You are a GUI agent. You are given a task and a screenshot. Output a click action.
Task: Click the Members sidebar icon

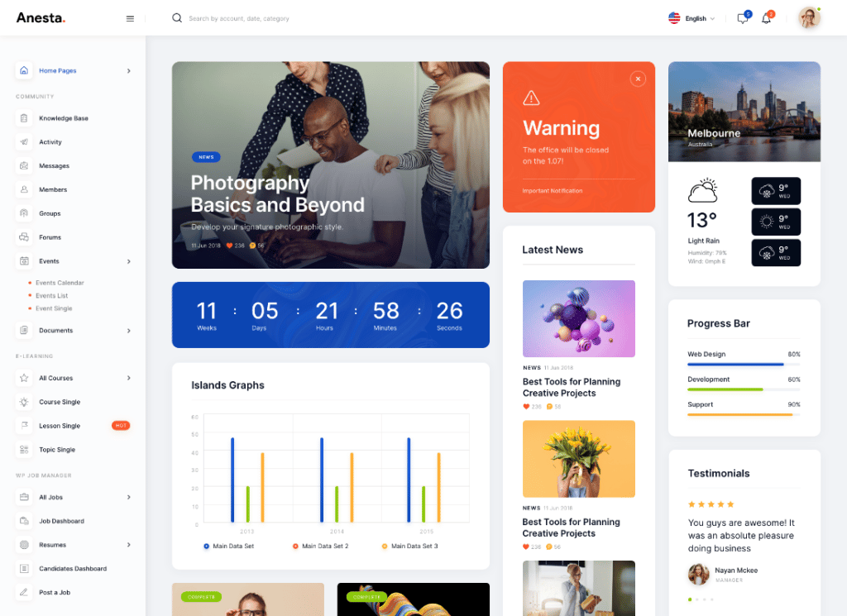tap(24, 189)
